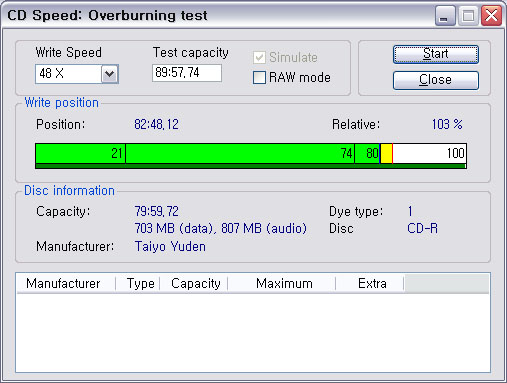Click the Taiyo Yuden manufacturer text
This screenshot has width=507, height=383.
[x=170, y=247]
